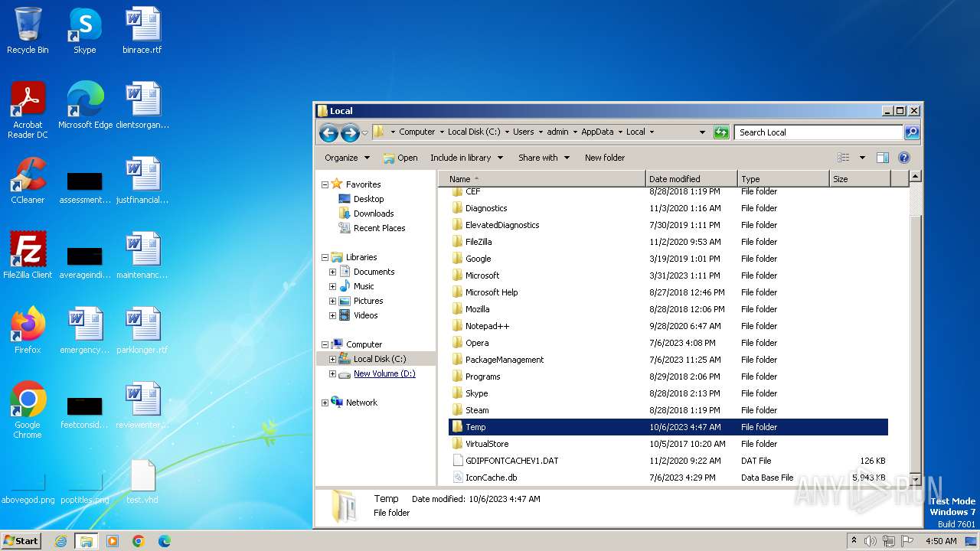
Task: Open Firefox desktop shortcut
Action: (28, 331)
